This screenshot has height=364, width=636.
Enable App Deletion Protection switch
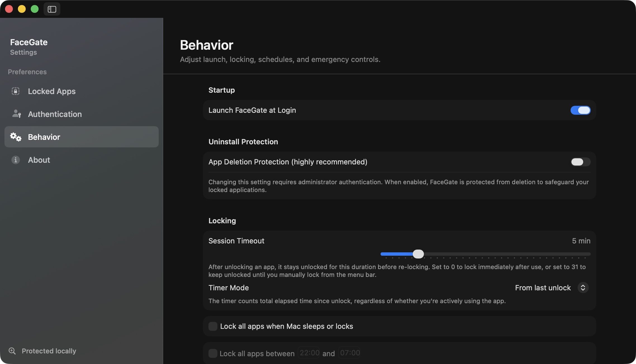[580, 162]
